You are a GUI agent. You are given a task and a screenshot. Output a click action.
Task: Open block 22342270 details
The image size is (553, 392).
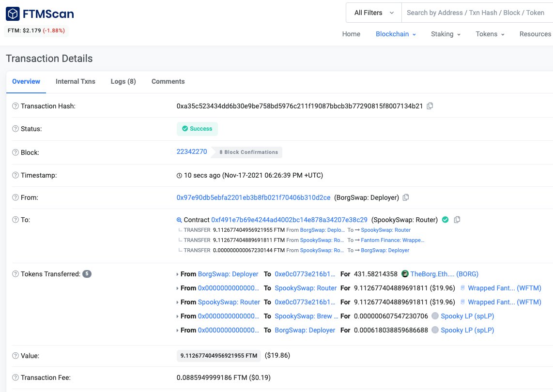(x=191, y=152)
